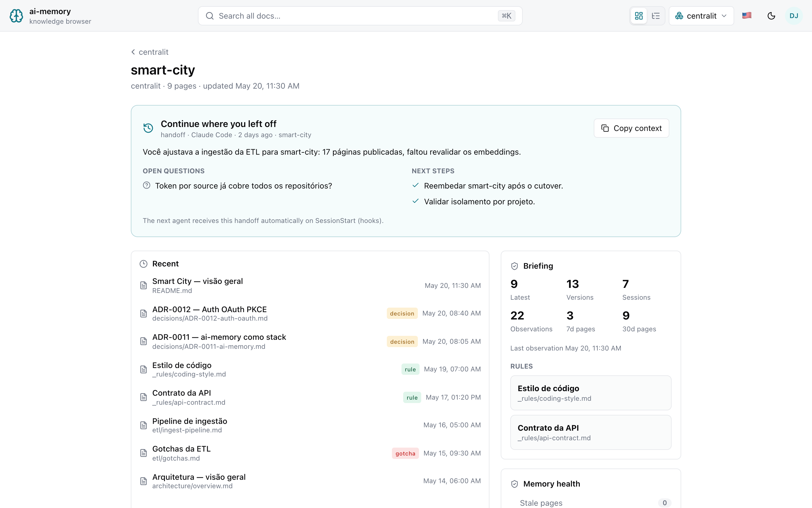Viewport: 812px width, 508px height.
Task: Click the 7 Sessions stat
Action: click(x=636, y=290)
